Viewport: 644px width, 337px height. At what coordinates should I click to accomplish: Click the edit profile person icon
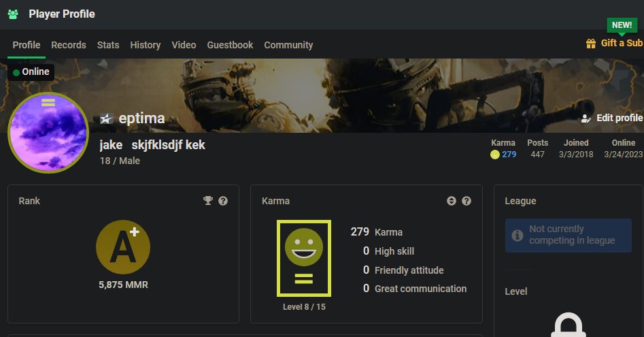click(x=586, y=118)
